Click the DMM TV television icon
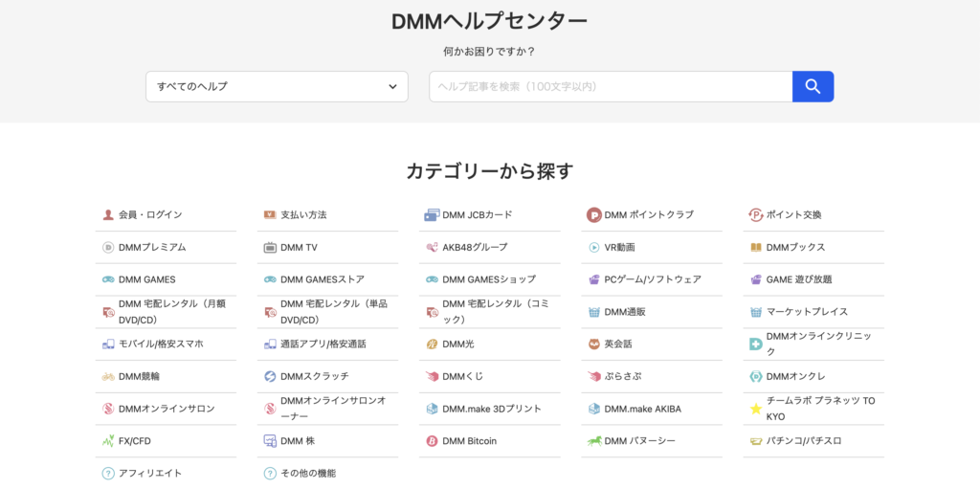 coord(270,248)
